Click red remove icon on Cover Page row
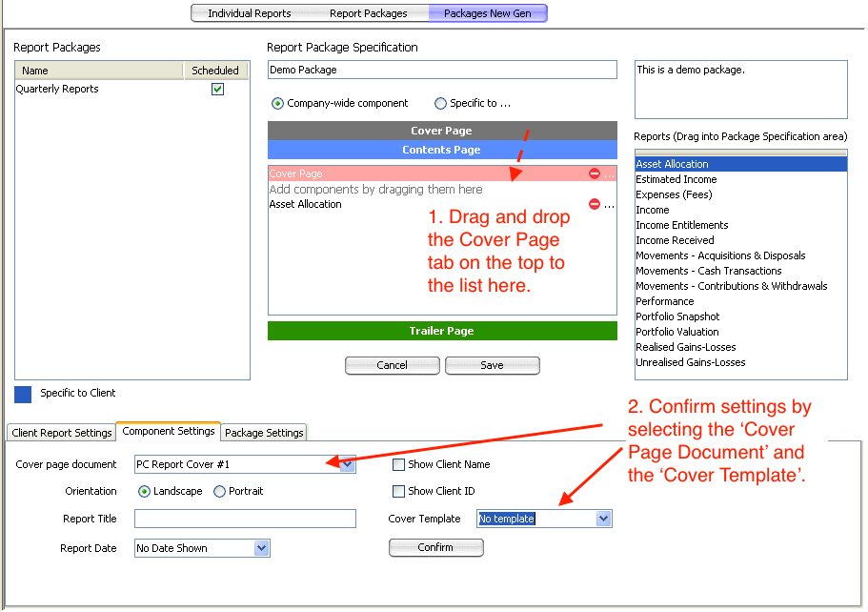 [595, 173]
